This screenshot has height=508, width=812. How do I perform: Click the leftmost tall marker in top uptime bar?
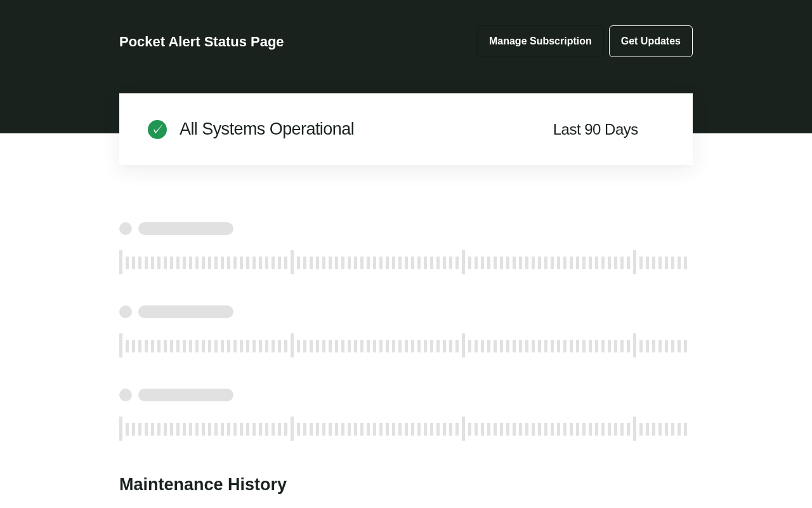(x=121, y=262)
